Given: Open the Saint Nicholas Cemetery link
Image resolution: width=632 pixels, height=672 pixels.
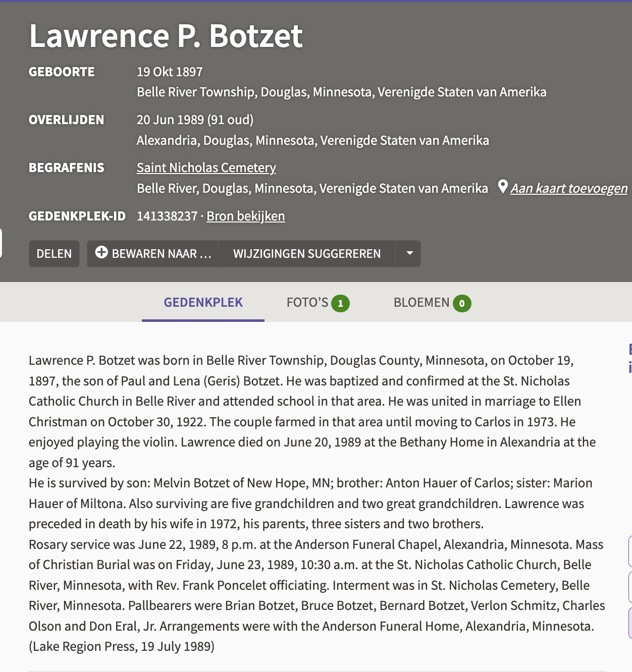Looking at the screenshot, I should [x=206, y=167].
